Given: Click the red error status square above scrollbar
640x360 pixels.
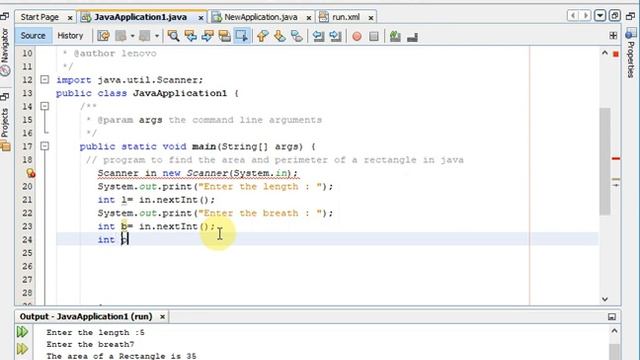Looking at the screenshot, I should pyautogui.click(x=616, y=54).
